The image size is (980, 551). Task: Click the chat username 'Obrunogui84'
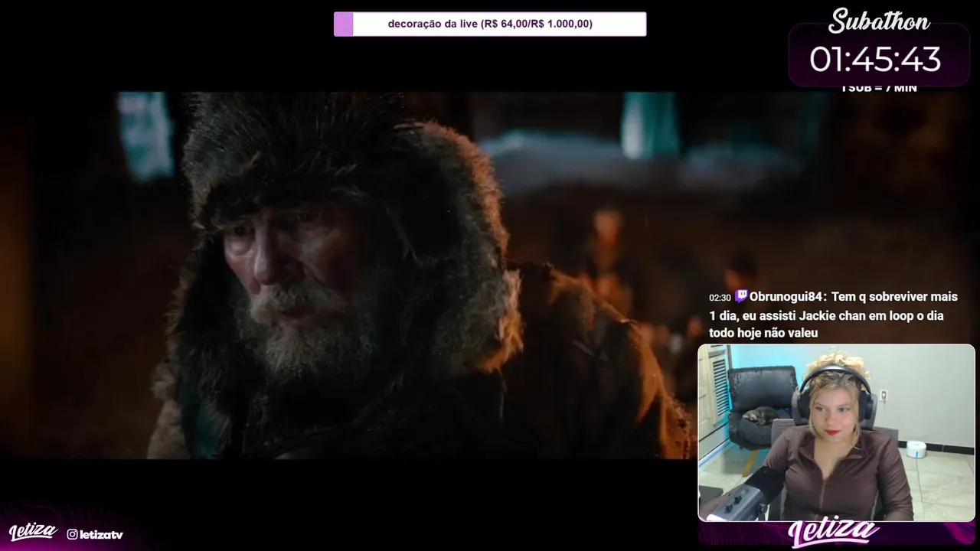point(786,297)
